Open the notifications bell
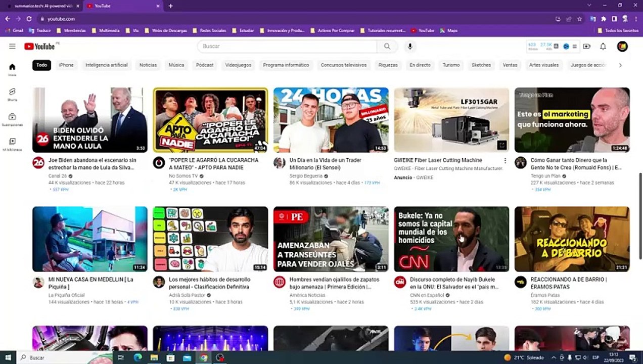The image size is (643, 364). pos(603,47)
